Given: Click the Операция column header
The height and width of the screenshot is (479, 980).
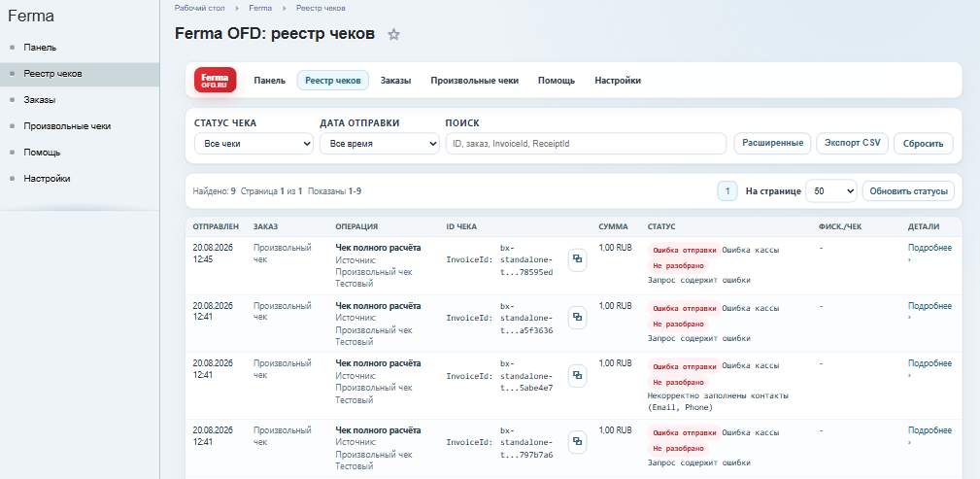Looking at the screenshot, I should click(x=356, y=227).
